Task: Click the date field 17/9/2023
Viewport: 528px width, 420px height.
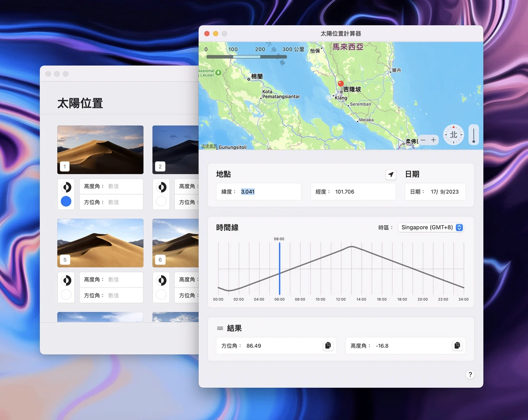Action: pyautogui.click(x=435, y=191)
